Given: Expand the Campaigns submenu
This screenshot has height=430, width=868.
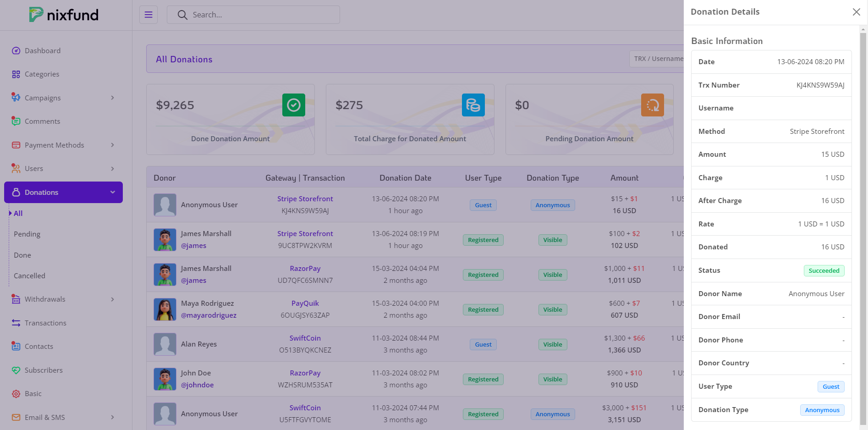Looking at the screenshot, I should (x=112, y=98).
